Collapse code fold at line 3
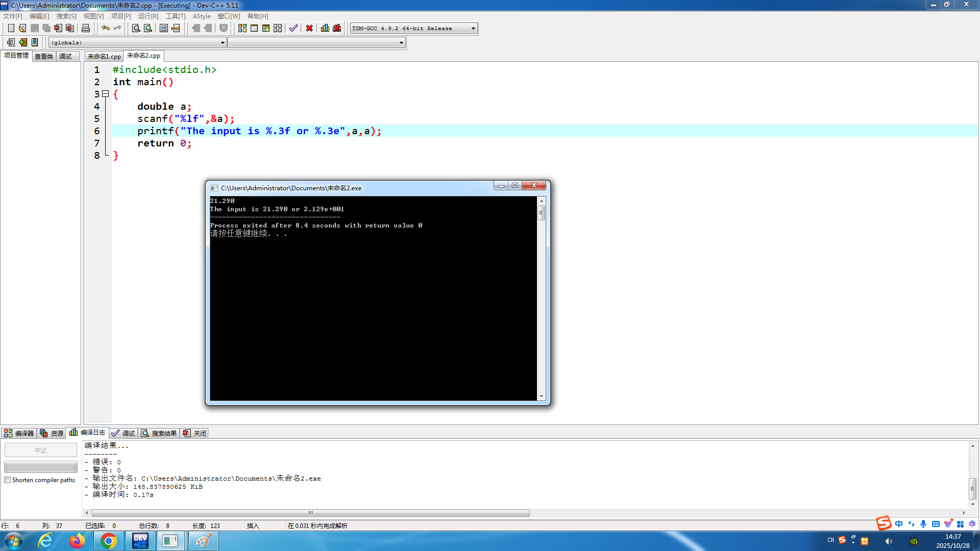This screenshot has width=980, height=551. tap(105, 94)
